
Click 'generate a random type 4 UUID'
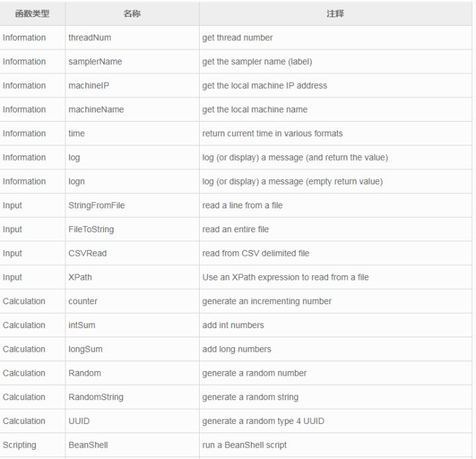pos(263,421)
